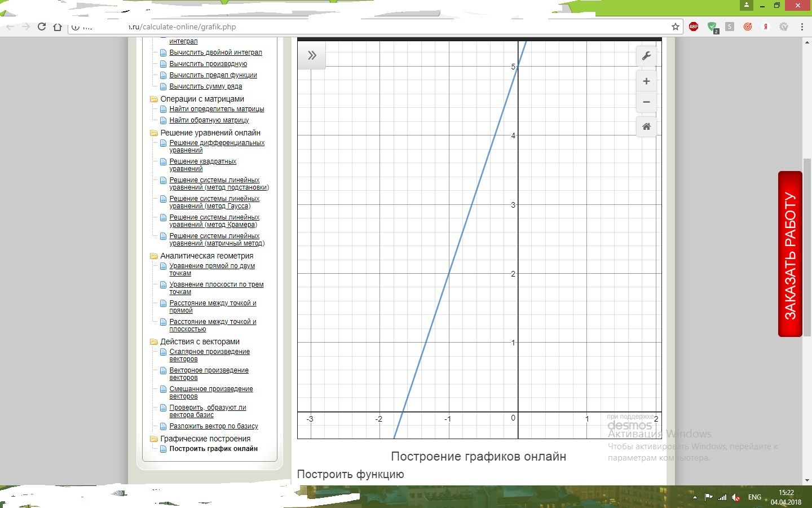
Task: Open Решение квадратных уравнений link
Action: coord(202,165)
